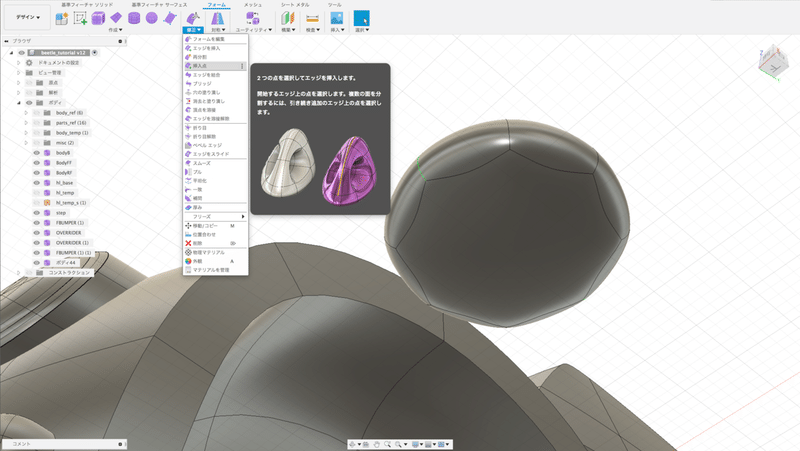Switch to the シート メタル tab
Viewport: 800px width, 451px height.
(295, 5)
